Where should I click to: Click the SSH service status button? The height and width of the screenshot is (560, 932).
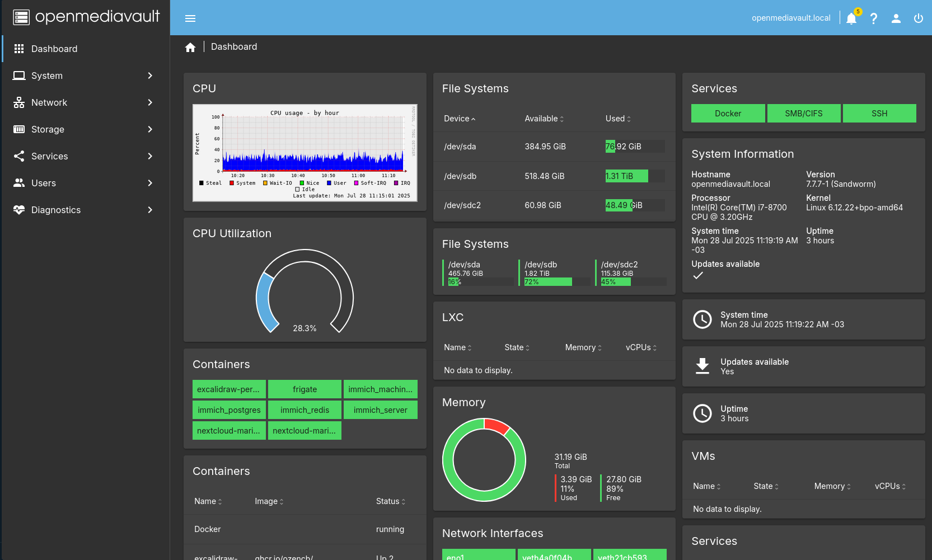(879, 113)
